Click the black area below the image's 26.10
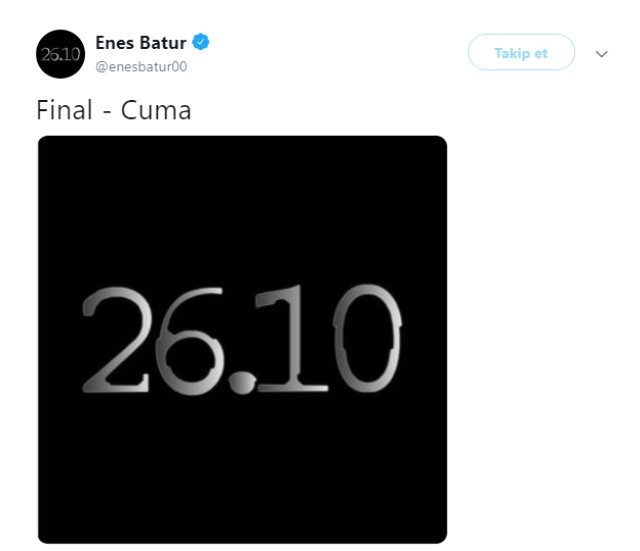This screenshot has width=640, height=551. [242, 470]
